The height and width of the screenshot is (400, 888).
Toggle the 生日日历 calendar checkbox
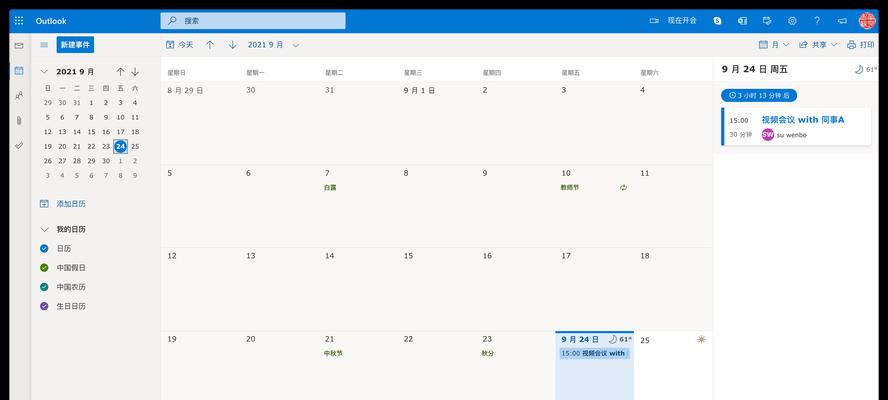tap(44, 306)
